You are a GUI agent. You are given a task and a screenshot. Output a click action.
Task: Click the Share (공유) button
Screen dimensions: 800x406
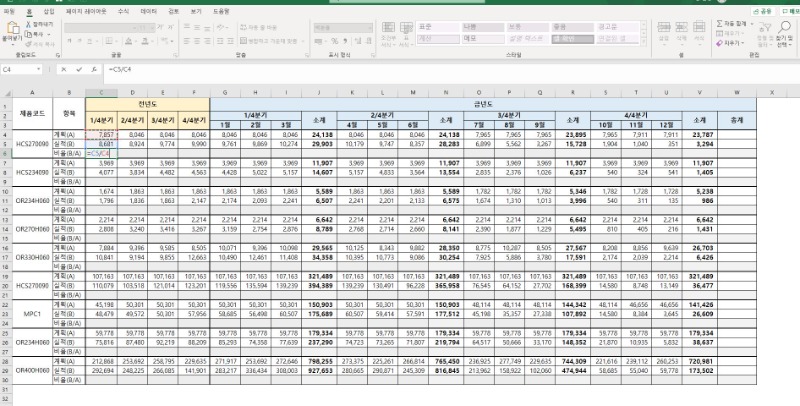coord(763,11)
